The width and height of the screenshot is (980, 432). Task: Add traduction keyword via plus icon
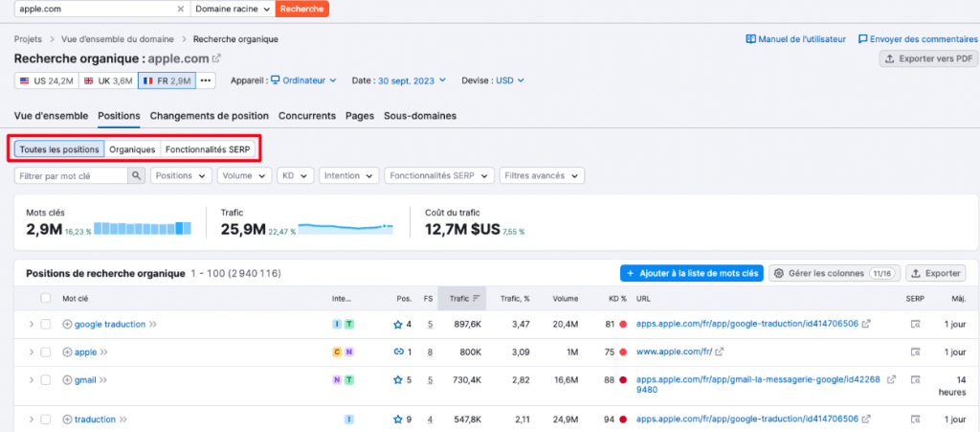click(x=68, y=419)
